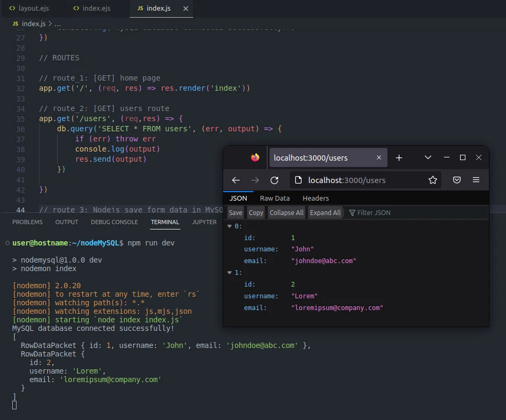Click the Firefox logo icon
The width and height of the screenshot is (506, 420).
coord(255,157)
